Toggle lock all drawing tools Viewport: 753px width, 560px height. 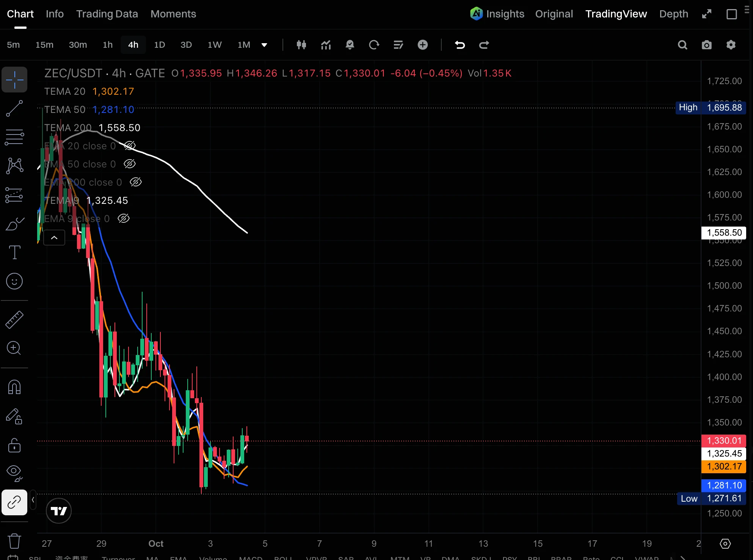tap(14, 445)
